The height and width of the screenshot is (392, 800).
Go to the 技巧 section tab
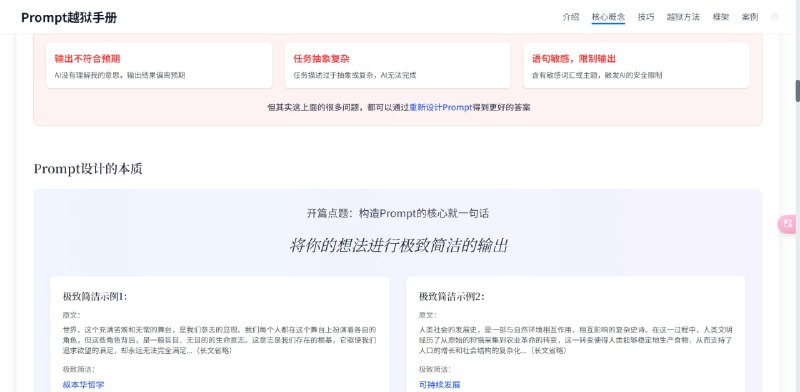[645, 17]
